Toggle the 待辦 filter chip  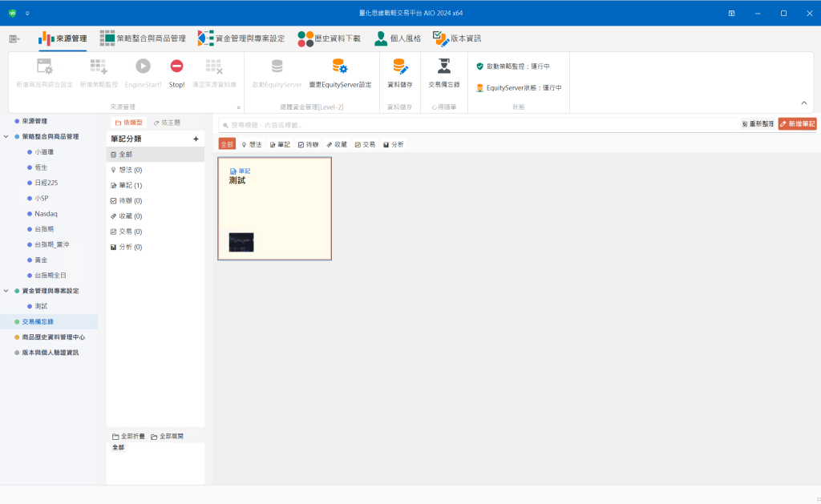pos(308,144)
